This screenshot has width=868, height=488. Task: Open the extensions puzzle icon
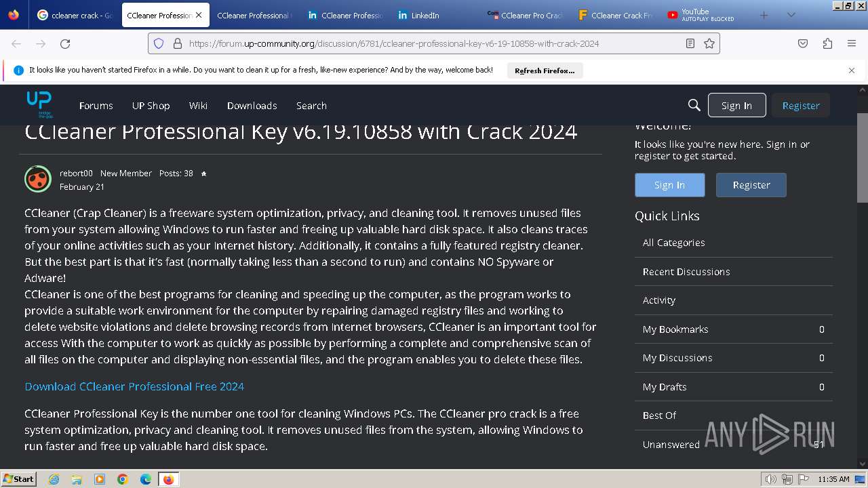tap(827, 43)
